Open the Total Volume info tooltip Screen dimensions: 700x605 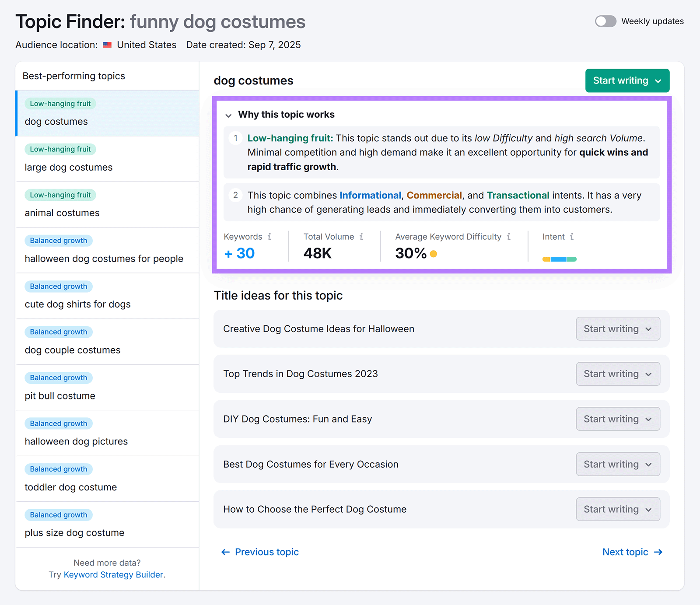(x=361, y=236)
